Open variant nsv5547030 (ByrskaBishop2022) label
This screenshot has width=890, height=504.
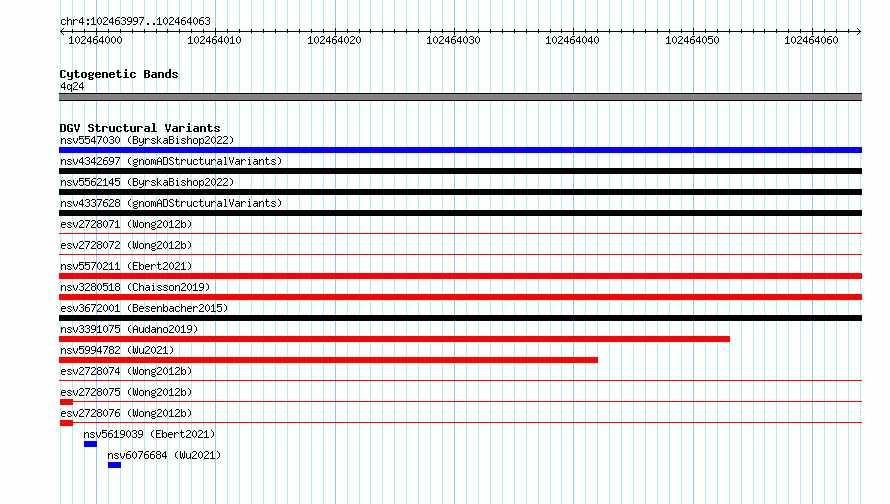point(147,140)
